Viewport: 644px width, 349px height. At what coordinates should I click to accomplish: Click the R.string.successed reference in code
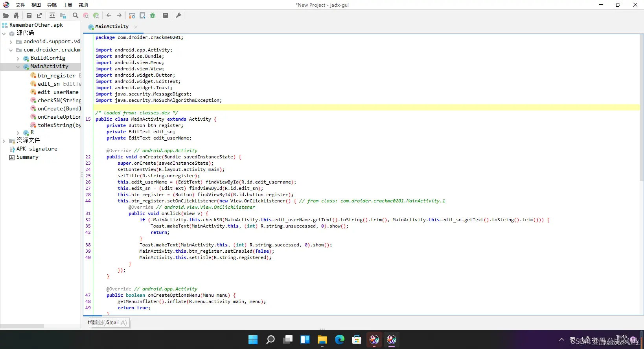pyautogui.click(x=274, y=245)
